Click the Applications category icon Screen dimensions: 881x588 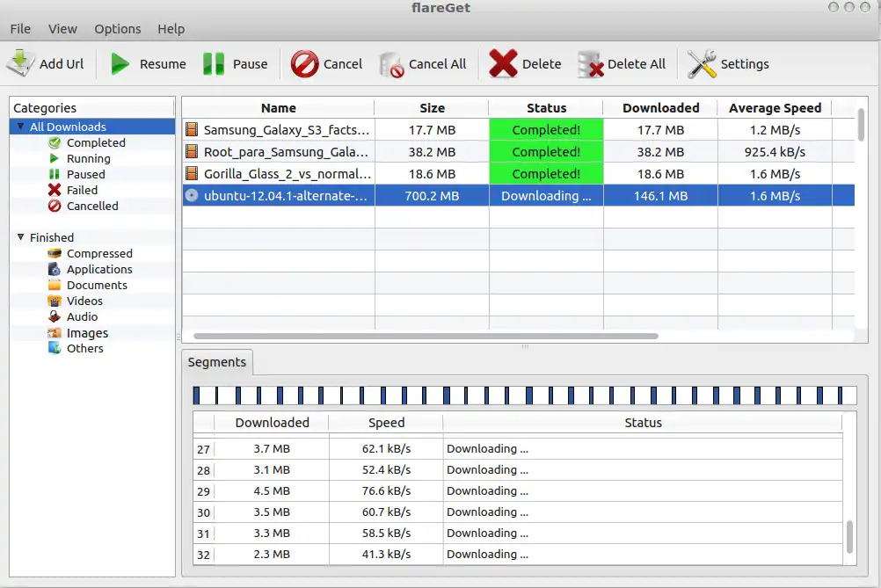coord(55,269)
